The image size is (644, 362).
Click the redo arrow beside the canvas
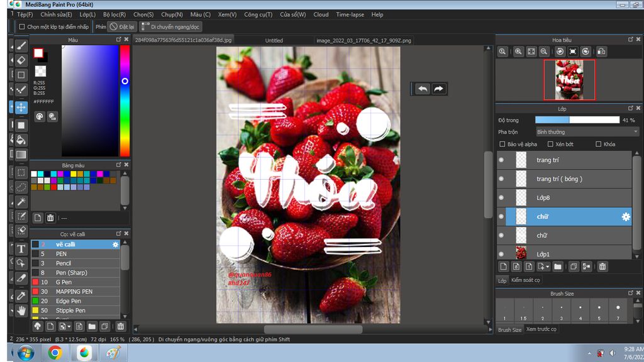(438, 89)
